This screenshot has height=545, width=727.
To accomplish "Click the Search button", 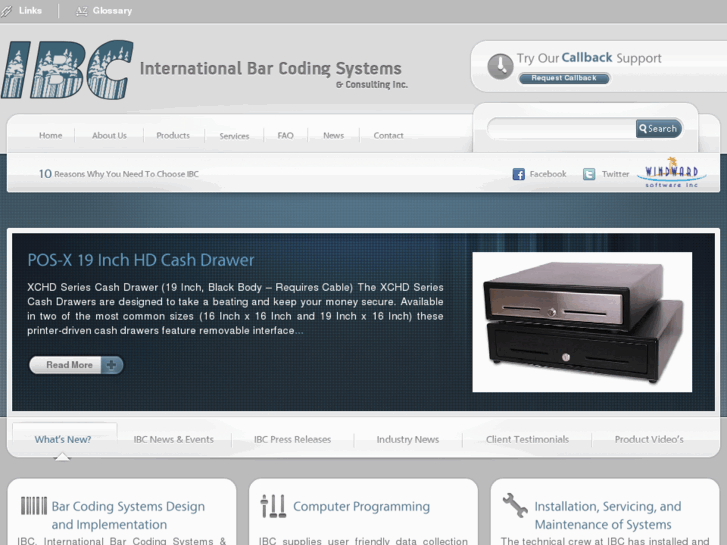I will pyautogui.click(x=658, y=128).
